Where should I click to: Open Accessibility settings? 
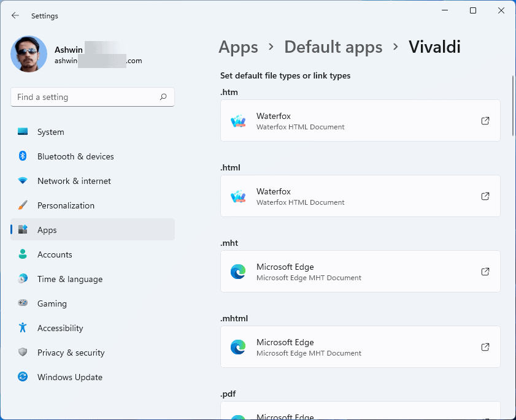pos(93,328)
